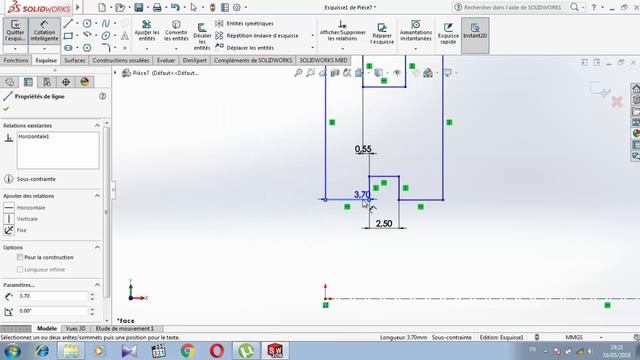Click the Open file icon
The height and width of the screenshot is (360, 640).
tap(120, 7)
